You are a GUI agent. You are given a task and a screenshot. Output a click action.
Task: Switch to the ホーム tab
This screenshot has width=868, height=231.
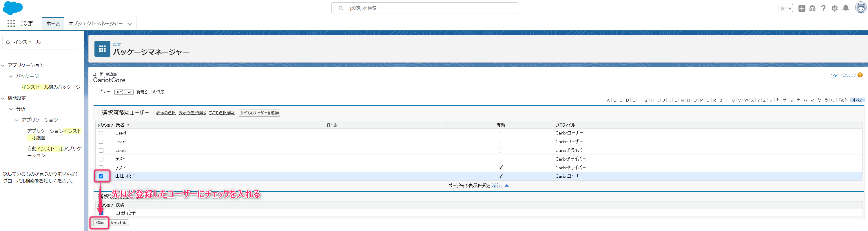pos(53,23)
